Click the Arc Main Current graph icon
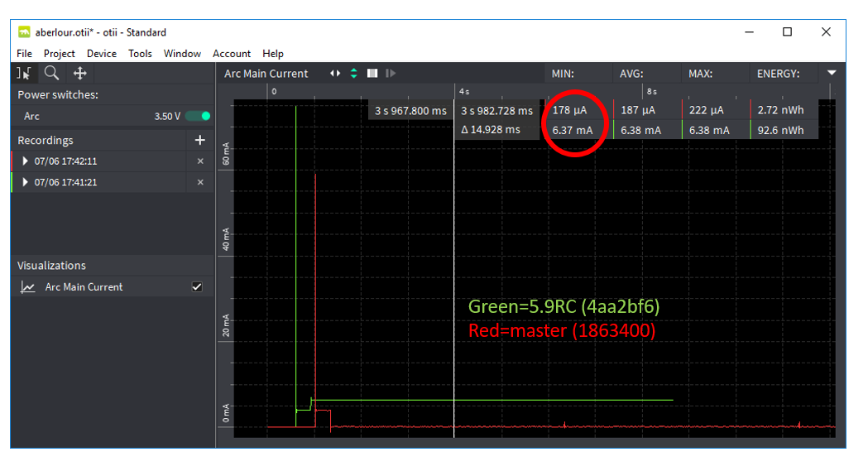The image size is (868, 471). [27, 287]
